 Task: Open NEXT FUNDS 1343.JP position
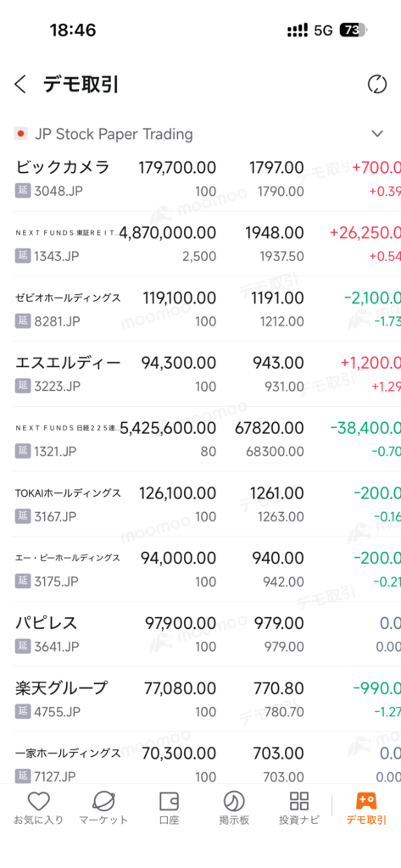coord(200,243)
